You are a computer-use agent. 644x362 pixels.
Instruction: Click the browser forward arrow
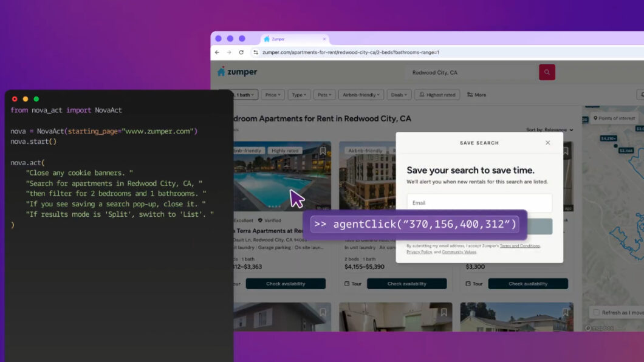(x=229, y=52)
